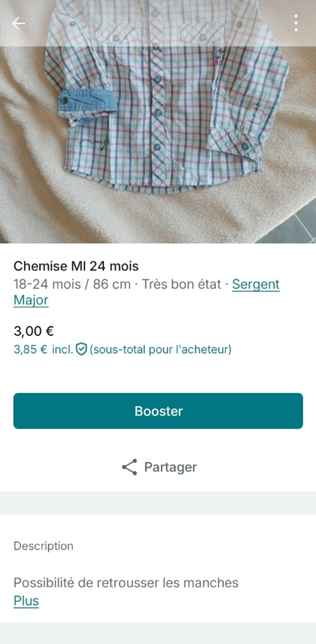Viewport: 316px width, 644px height.
Task: Open the three-dot more options menu
Action: pyautogui.click(x=296, y=23)
